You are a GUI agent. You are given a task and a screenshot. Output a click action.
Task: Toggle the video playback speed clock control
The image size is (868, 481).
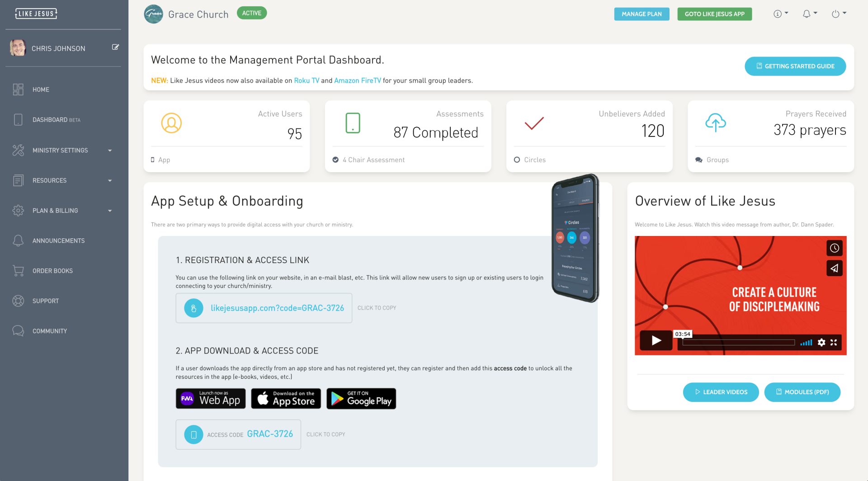coord(834,248)
